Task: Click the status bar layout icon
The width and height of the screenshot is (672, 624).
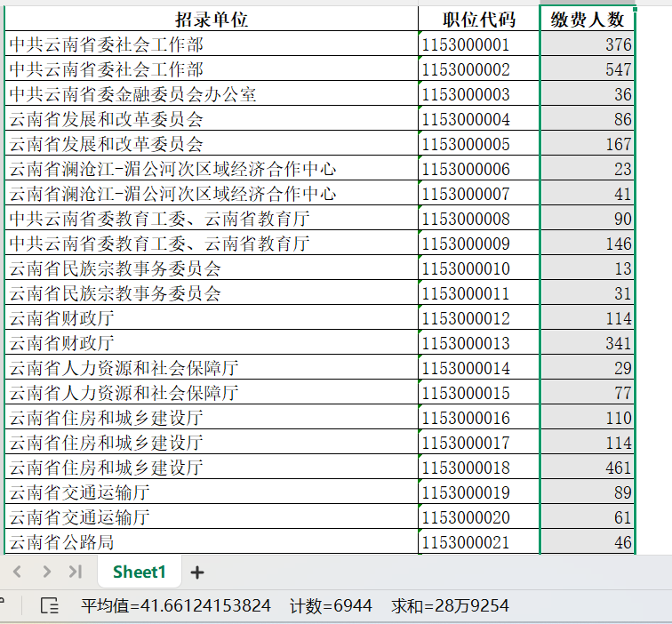Action: (51, 606)
